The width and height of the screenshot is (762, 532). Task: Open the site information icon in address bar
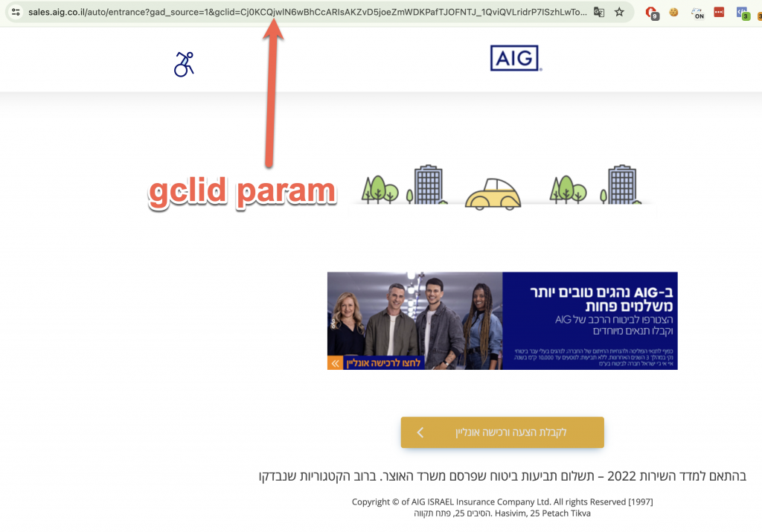pos(16,12)
